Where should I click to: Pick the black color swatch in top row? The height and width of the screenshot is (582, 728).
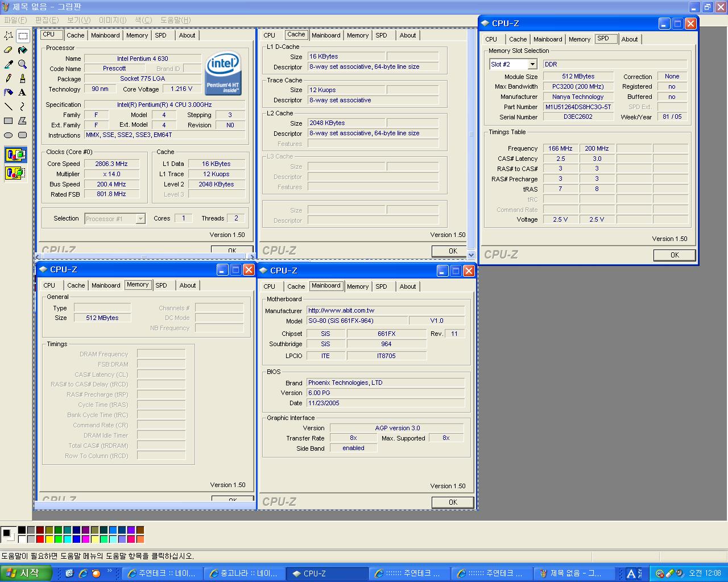tap(22, 530)
